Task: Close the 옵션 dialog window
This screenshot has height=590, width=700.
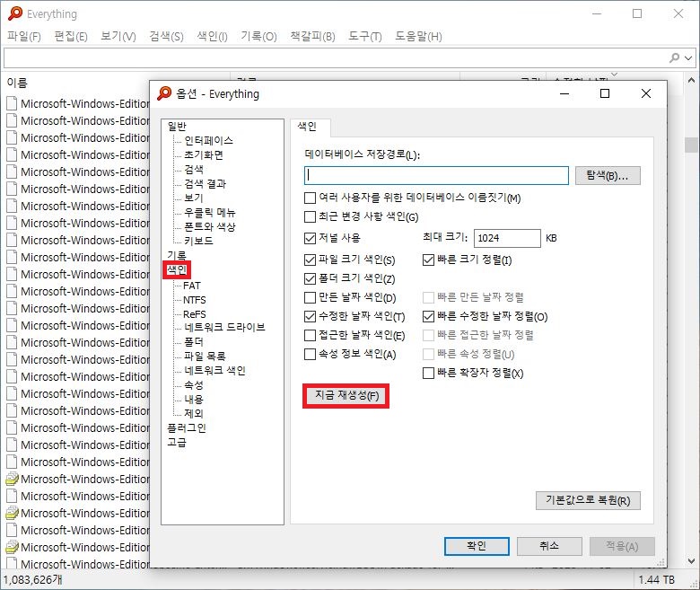Action: click(x=645, y=93)
